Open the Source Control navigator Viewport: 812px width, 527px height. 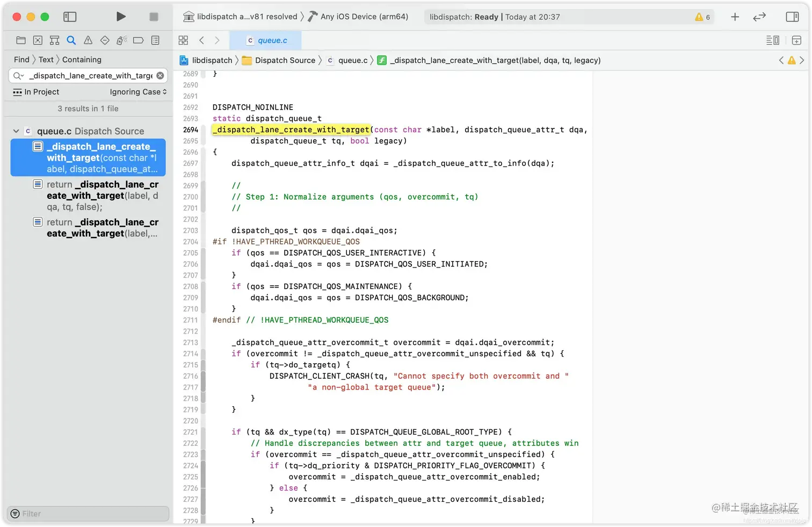click(38, 40)
